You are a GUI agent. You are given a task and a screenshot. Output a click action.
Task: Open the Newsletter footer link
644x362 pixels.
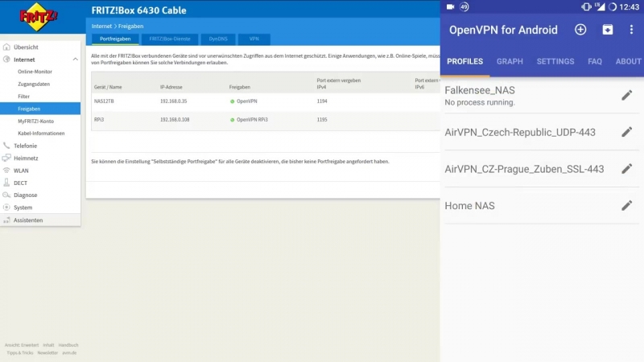coord(47,353)
